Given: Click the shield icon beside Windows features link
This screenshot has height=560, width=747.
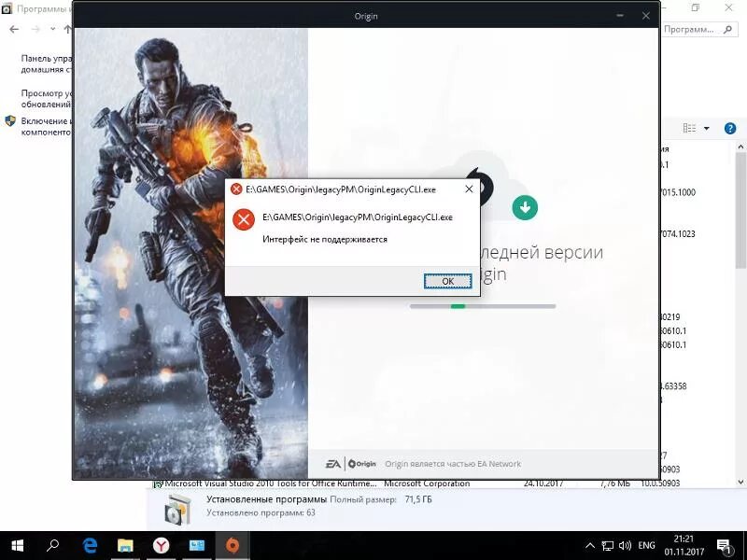Looking at the screenshot, I should click(10, 121).
